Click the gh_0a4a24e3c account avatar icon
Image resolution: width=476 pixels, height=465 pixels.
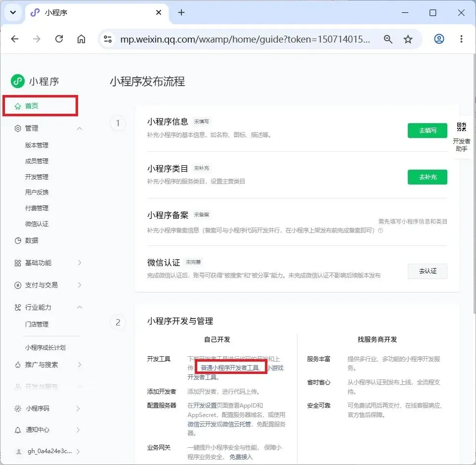[19, 452]
